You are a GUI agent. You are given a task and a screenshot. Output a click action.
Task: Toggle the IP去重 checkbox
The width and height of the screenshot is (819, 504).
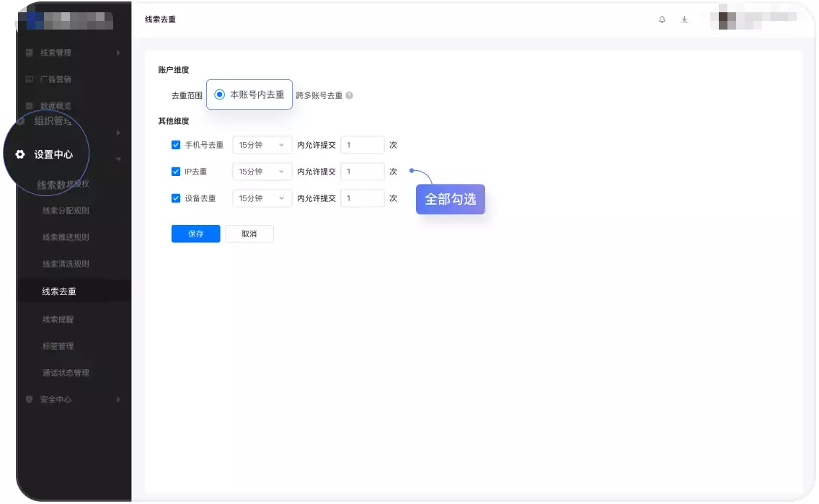176,172
